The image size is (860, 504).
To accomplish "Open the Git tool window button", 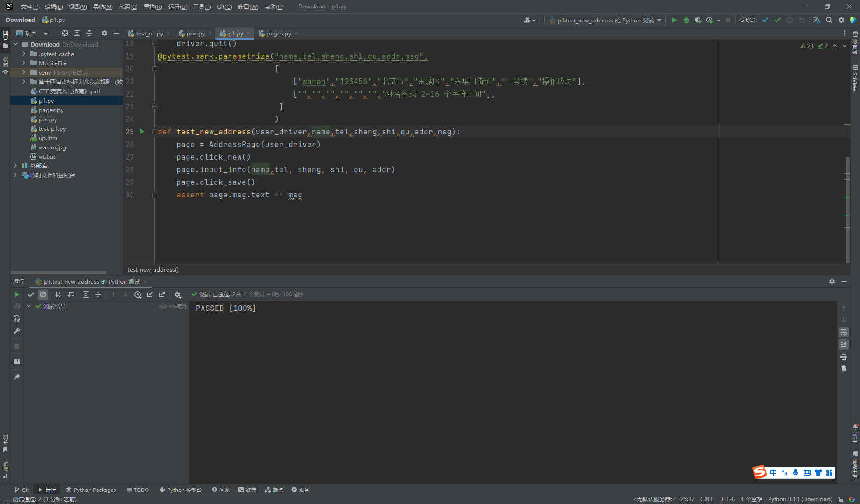I will 21,490.
